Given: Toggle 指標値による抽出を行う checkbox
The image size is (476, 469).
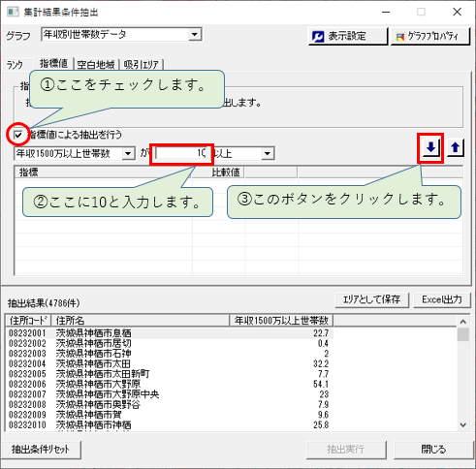Looking at the screenshot, I should click(18, 135).
